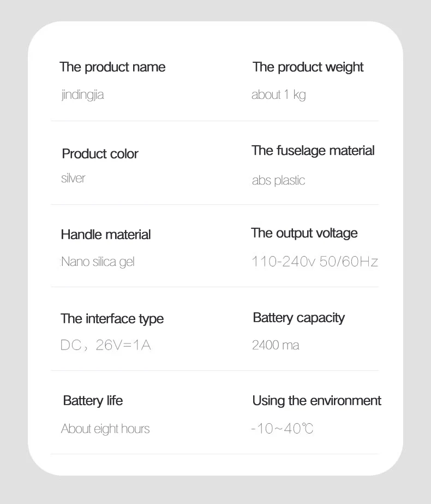The width and height of the screenshot is (431, 504).
Task: Click the 'Battery capacity' heading
Action: coord(298,318)
